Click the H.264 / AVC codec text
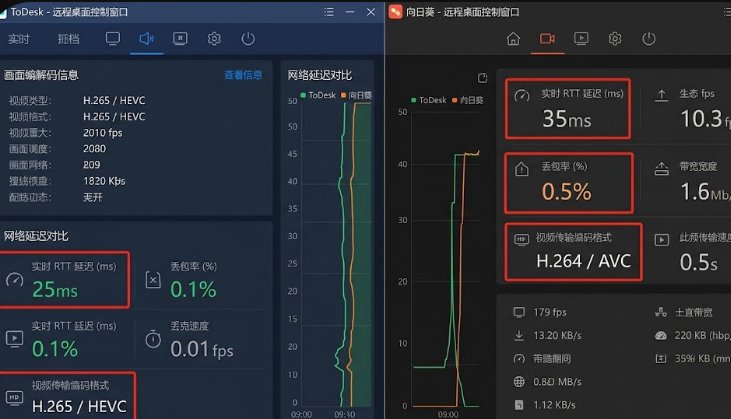The width and height of the screenshot is (731, 419). pyautogui.click(x=584, y=261)
